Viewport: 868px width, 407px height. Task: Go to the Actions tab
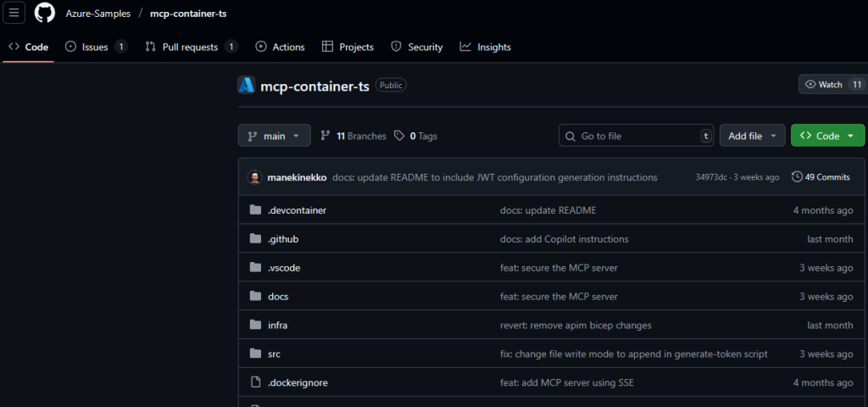[280, 47]
